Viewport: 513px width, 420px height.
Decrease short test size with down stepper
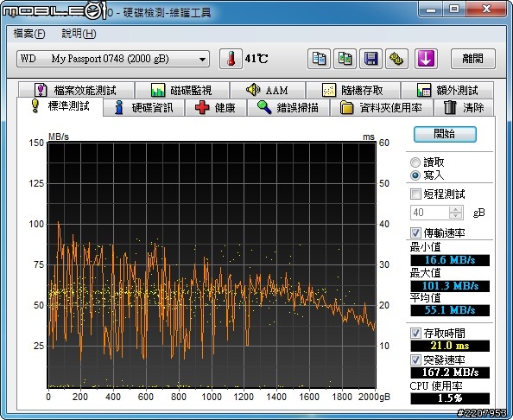point(455,215)
